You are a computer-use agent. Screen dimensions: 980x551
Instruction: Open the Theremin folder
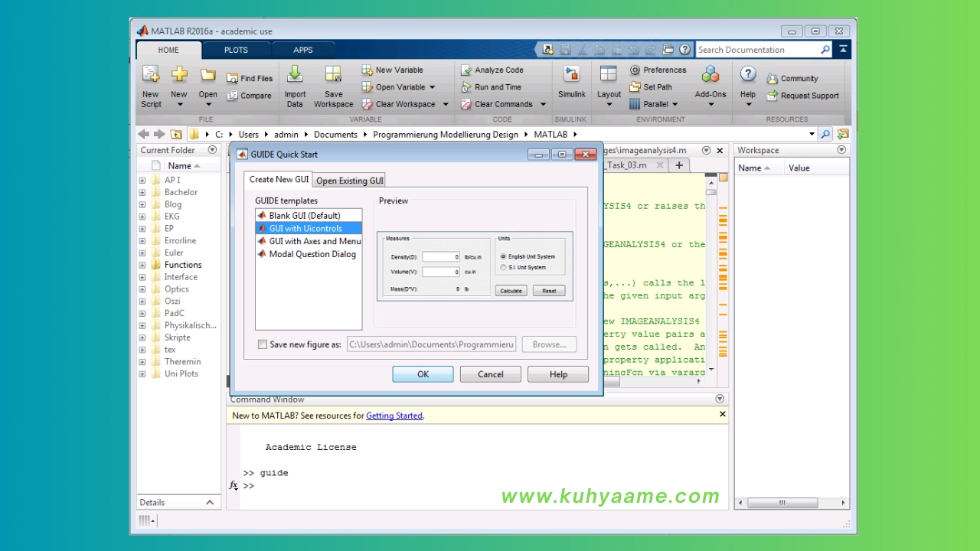182,361
